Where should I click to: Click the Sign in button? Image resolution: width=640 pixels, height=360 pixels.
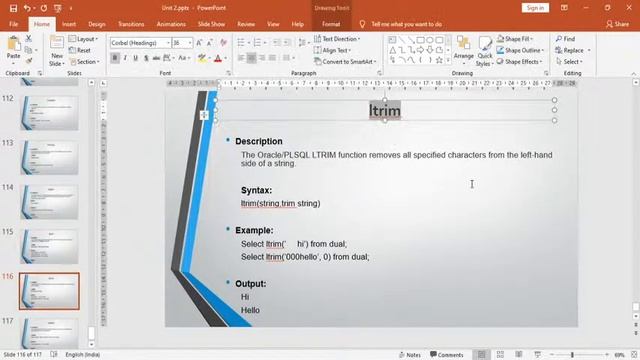(x=535, y=8)
